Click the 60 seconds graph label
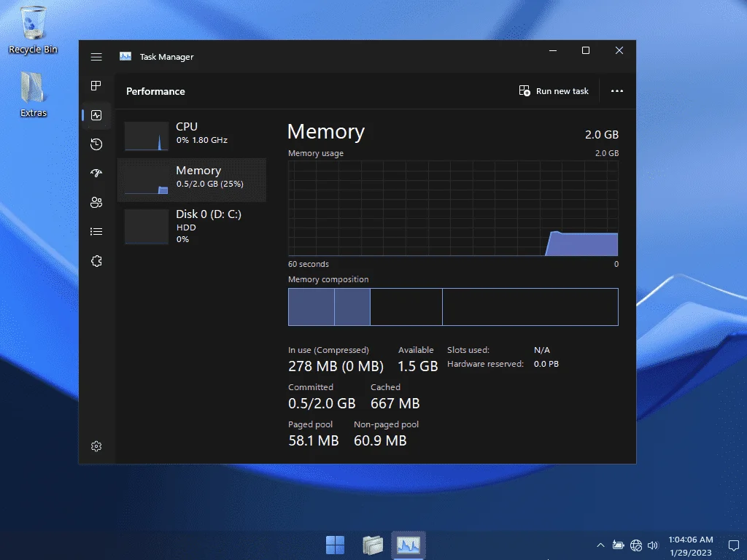The width and height of the screenshot is (747, 560). click(x=309, y=264)
